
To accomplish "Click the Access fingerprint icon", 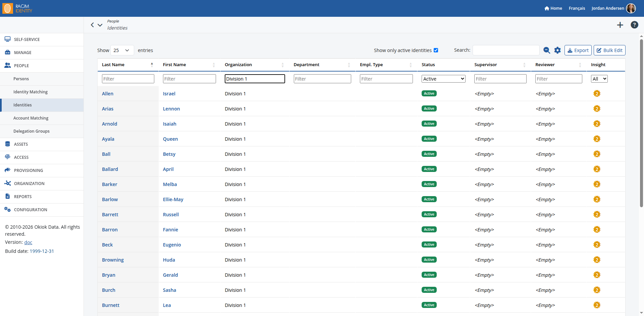I will coord(7,157).
